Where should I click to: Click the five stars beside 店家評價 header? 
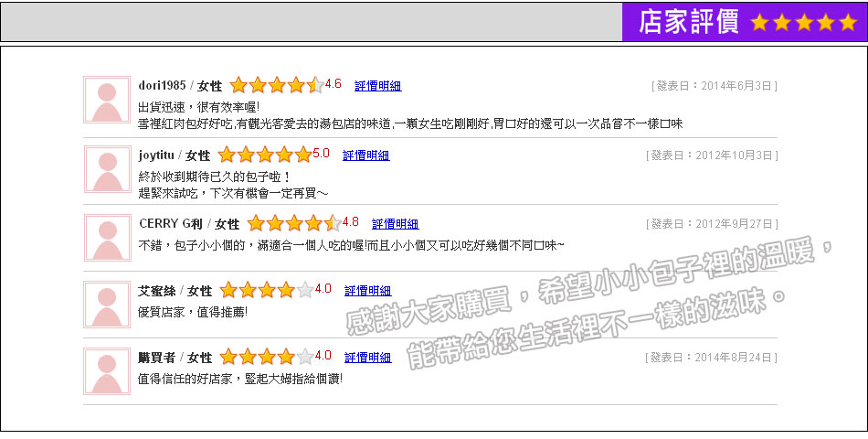(803, 23)
